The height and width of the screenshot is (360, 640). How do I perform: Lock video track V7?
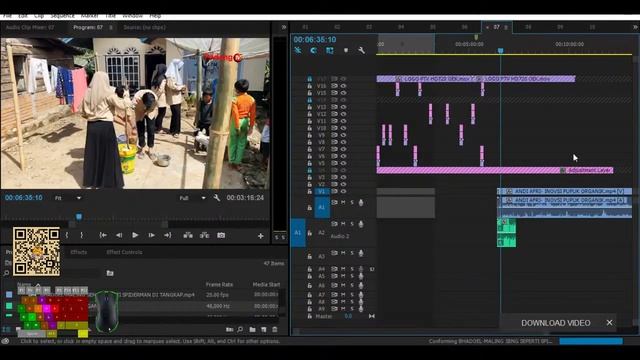(309, 149)
